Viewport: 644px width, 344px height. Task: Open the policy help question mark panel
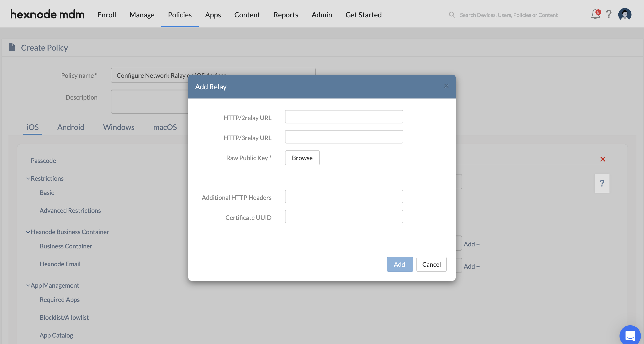(602, 183)
